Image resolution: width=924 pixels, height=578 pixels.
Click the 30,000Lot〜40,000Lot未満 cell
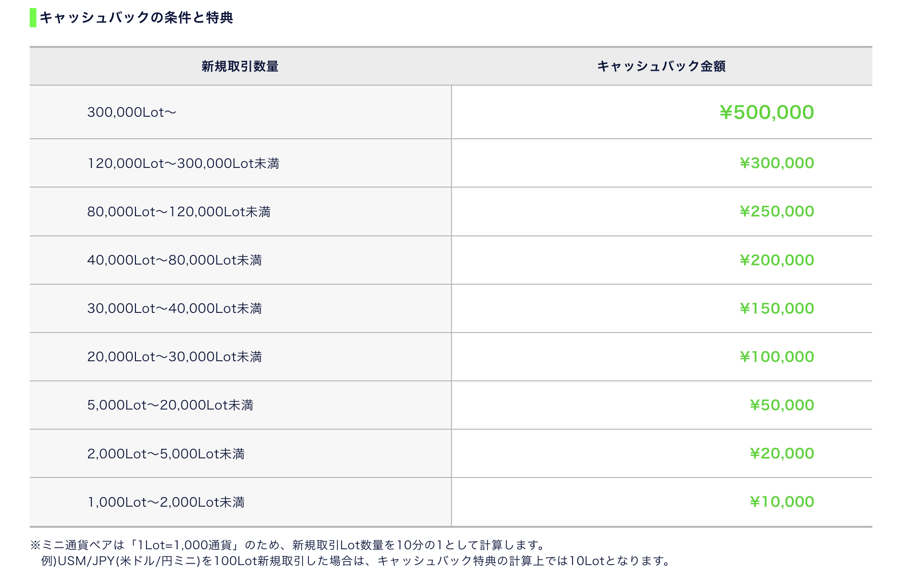pyautogui.click(x=174, y=309)
